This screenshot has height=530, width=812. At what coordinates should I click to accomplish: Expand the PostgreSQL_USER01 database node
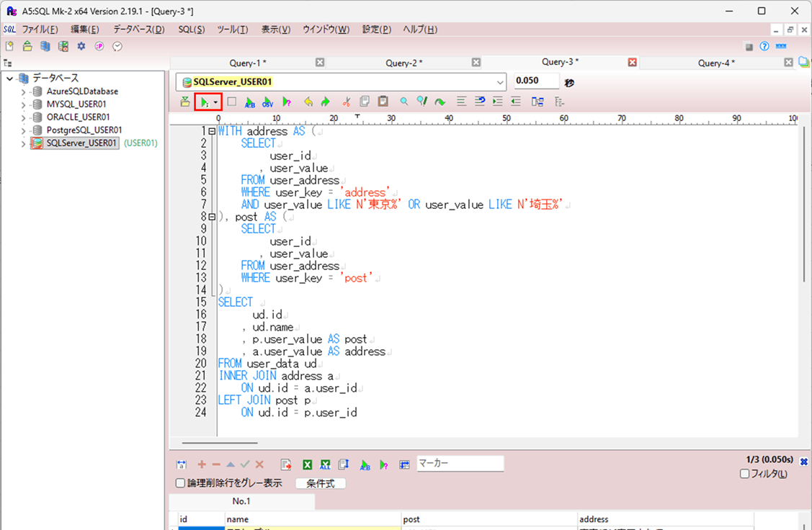point(24,130)
